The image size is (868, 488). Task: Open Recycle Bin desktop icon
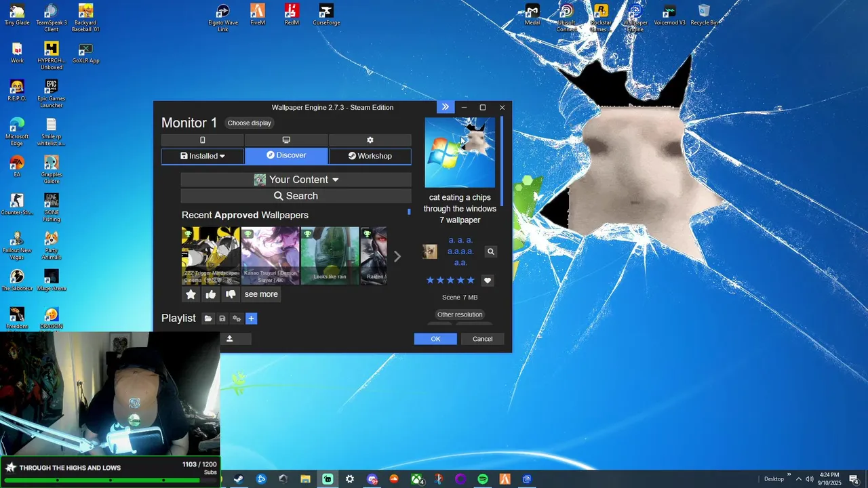click(704, 15)
